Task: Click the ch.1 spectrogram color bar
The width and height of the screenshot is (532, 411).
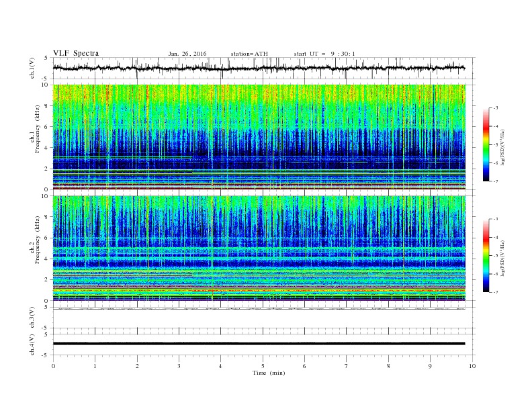Action: [x=486, y=144]
